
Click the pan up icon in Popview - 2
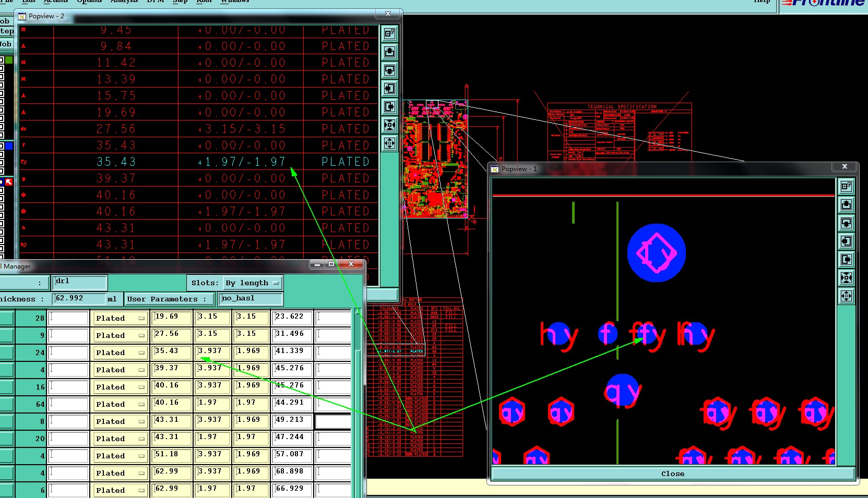[389, 52]
